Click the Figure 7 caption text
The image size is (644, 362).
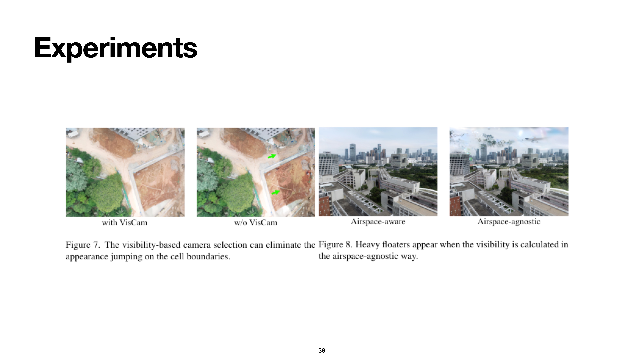[190, 251]
